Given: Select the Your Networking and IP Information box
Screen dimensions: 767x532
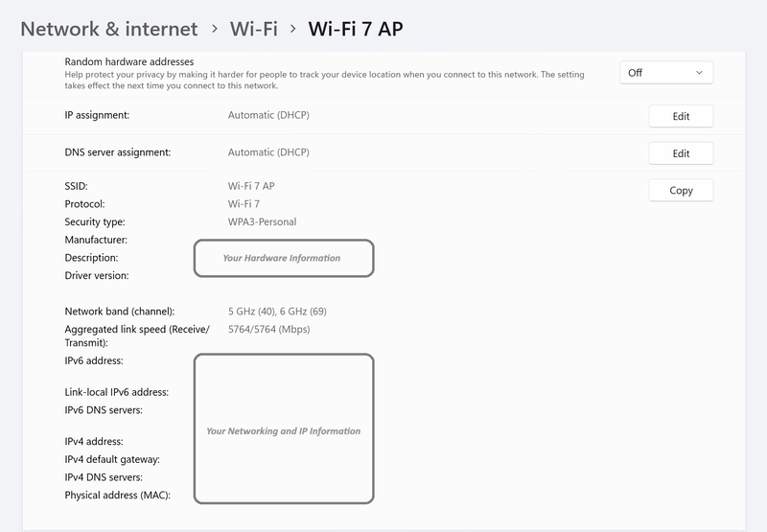Looking at the screenshot, I should pos(283,430).
